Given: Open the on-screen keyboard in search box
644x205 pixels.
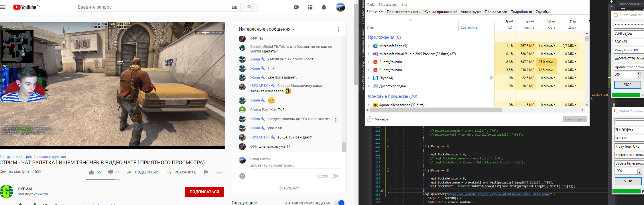Looking at the screenshot, I should point(234,7).
